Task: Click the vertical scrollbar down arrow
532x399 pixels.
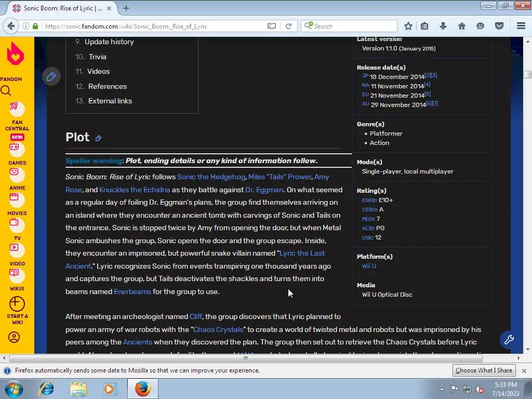Action: [528, 350]
